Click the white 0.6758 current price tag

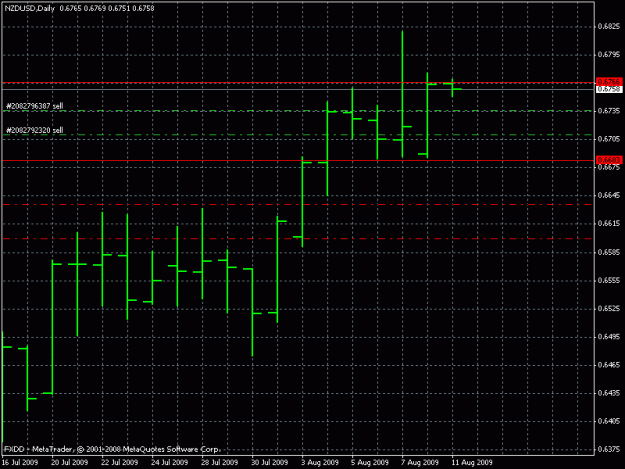(609, 89)
